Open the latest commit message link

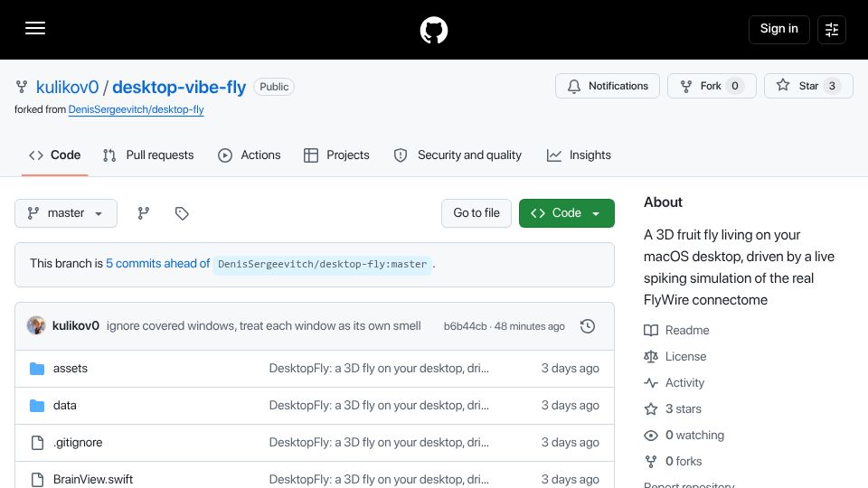[x=263, y=326]
